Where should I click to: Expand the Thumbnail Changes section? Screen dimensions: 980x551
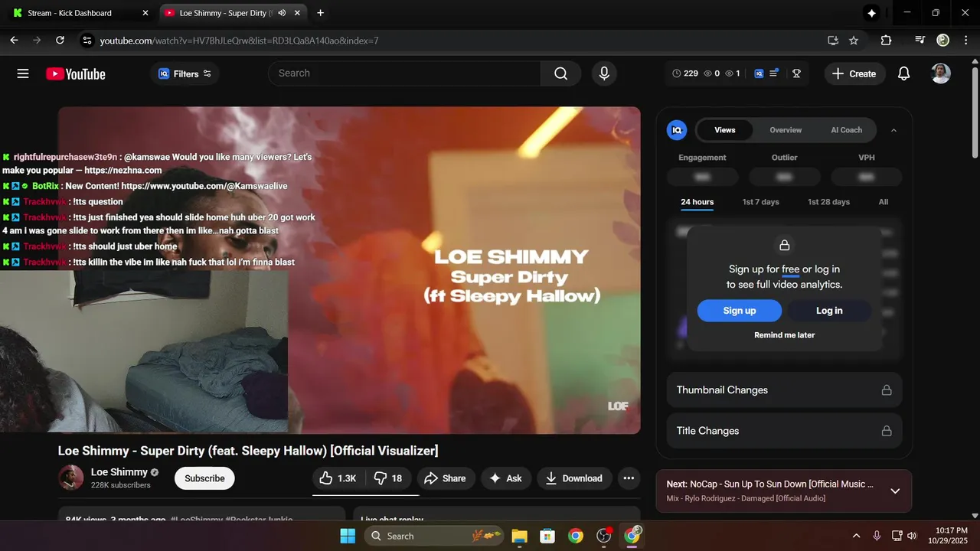click(784, 390)
